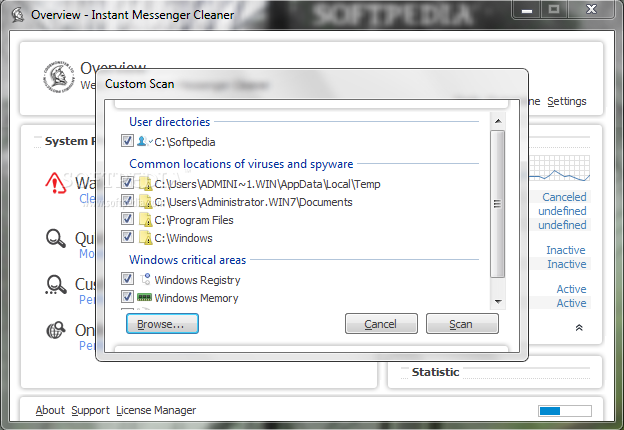Open License Manager
624x430 pixels.
[x=156, y=410]
